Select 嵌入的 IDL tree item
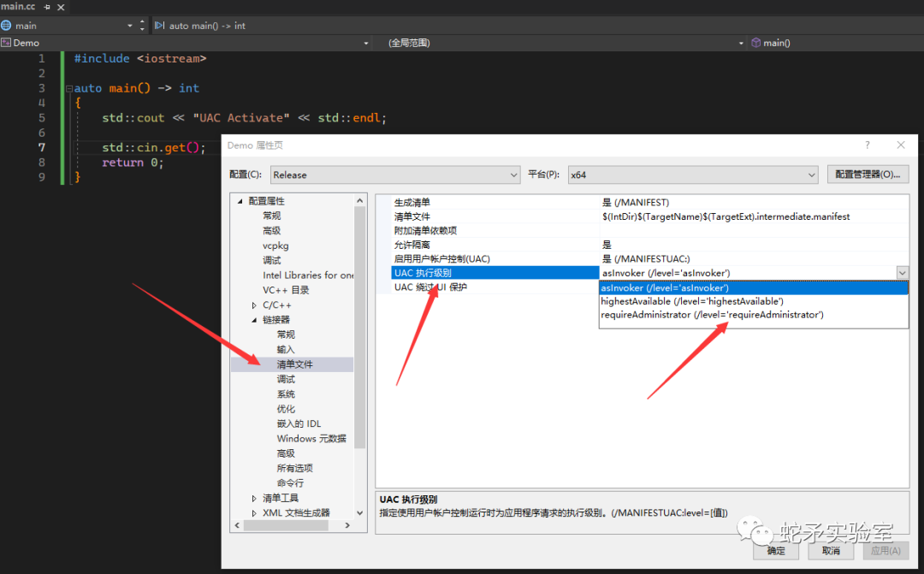This screenshot has height=574, width=924. (x=299, y=423)
